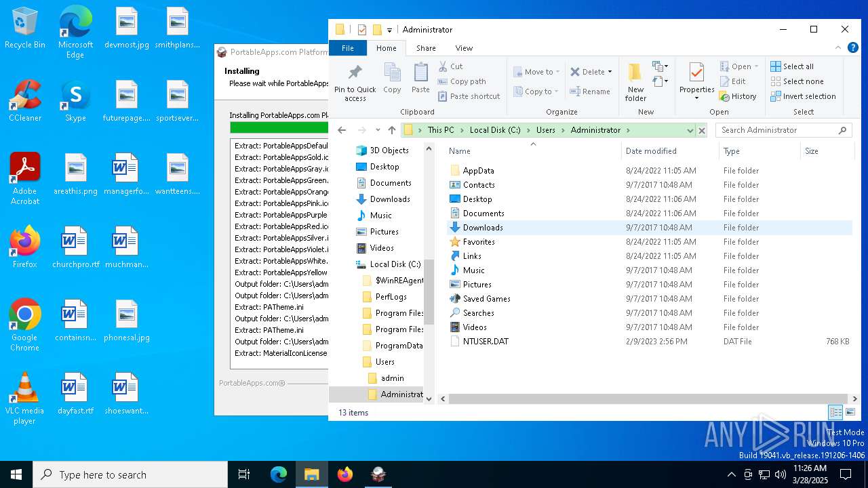Viewport: 868px width, 488px height.
Task: Click Microsoft Edge taskbar icon
Action: click(279, 474)
